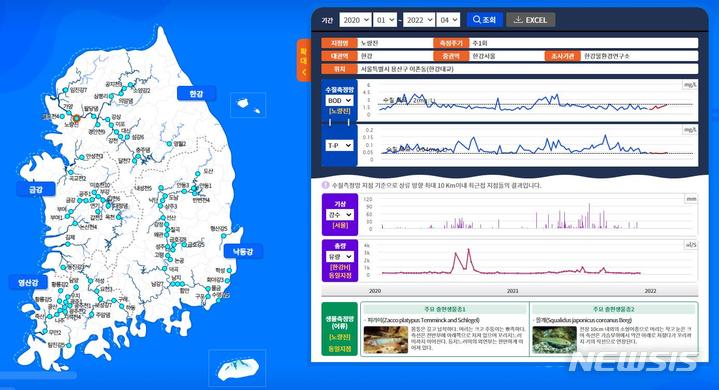
Task: Click the 김제 station marker
Action: point(67,244)
